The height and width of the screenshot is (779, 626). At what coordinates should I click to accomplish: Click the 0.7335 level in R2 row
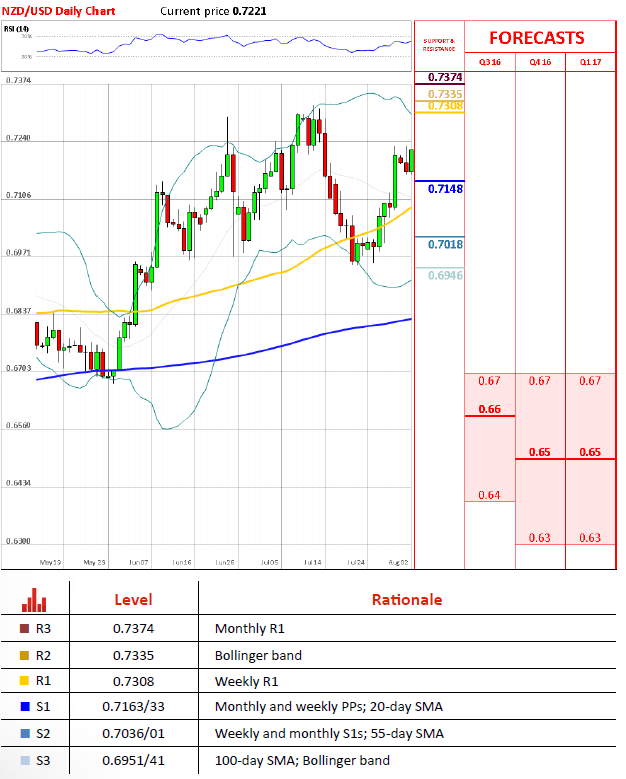133,655
